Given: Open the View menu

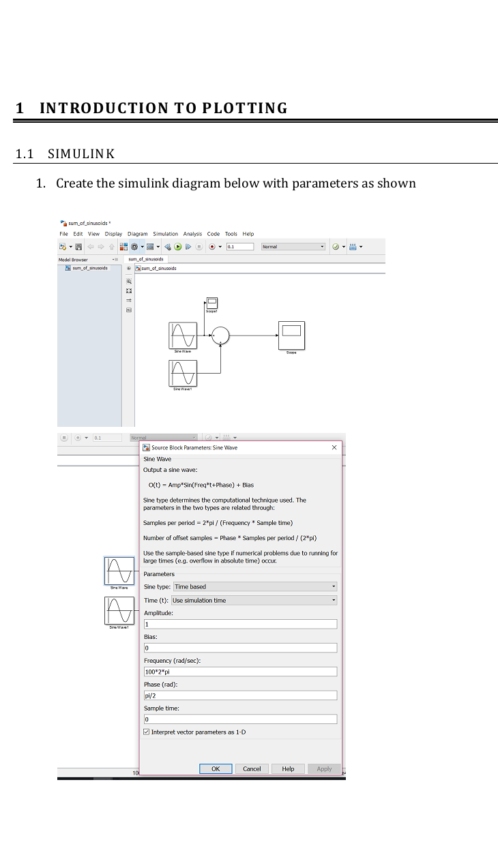Looking at the screenshot, I should coord(93,234).
